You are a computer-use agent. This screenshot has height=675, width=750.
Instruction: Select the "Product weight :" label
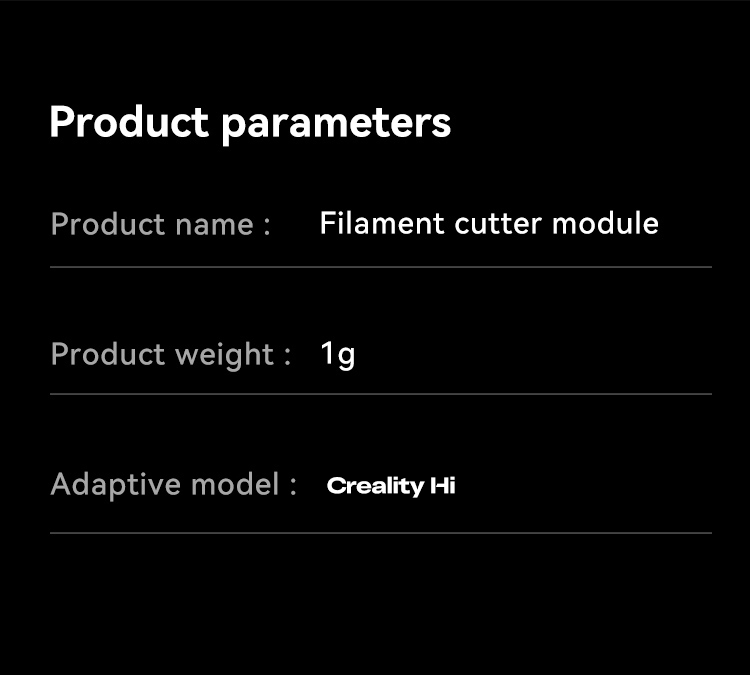click(170, 354)
